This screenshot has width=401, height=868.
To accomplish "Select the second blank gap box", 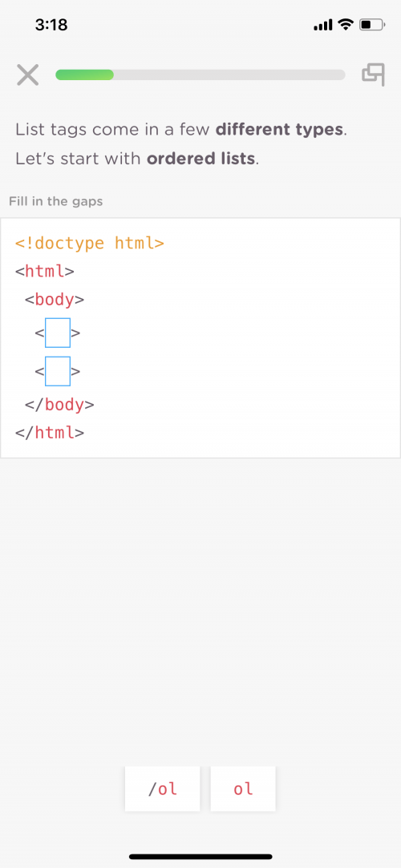I will 58,371.
